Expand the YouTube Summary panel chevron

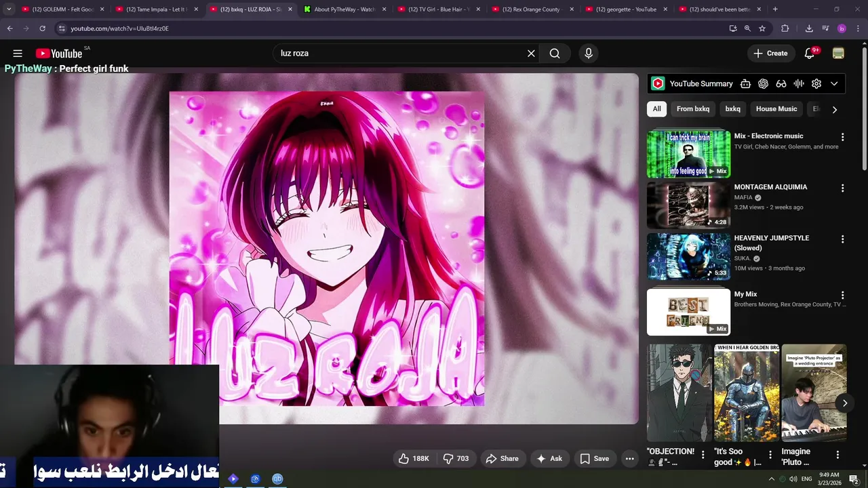834,83
